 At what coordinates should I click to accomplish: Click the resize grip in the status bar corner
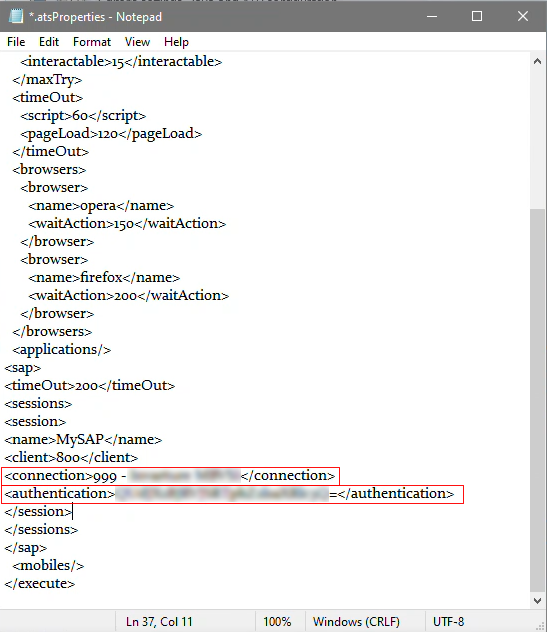pyautogui.click(x=540, y=626)
